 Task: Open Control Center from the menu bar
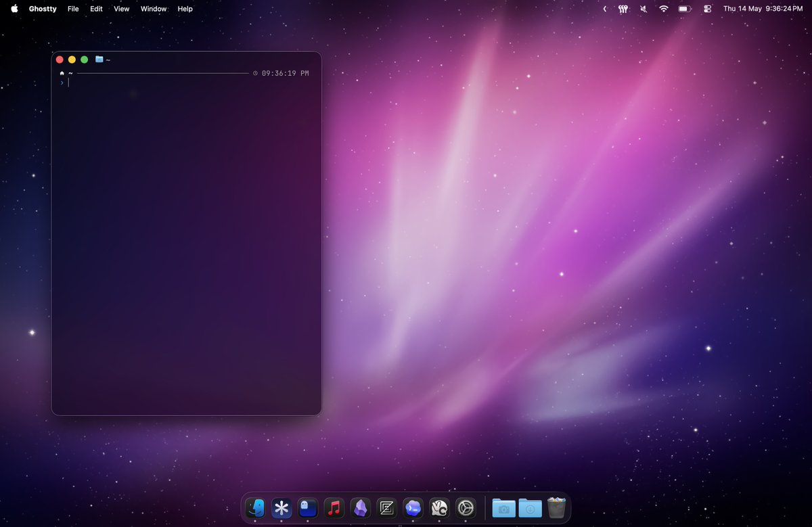[x=708, y=9]
